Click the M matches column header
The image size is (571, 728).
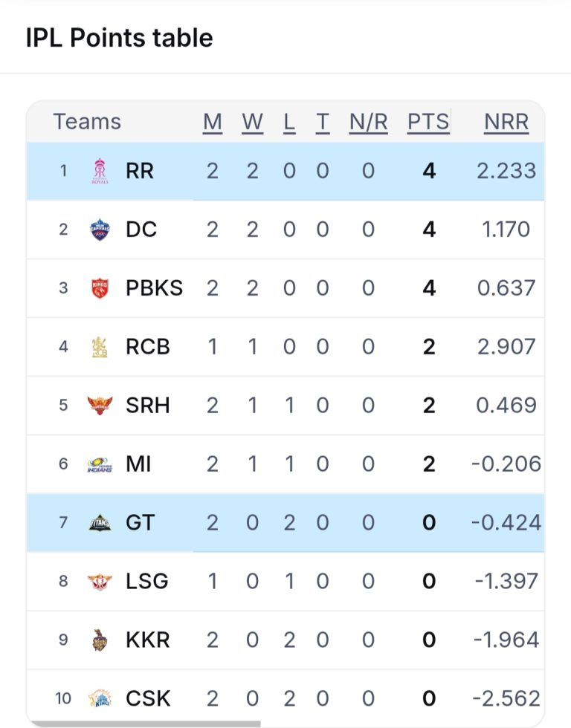point(213,122)
